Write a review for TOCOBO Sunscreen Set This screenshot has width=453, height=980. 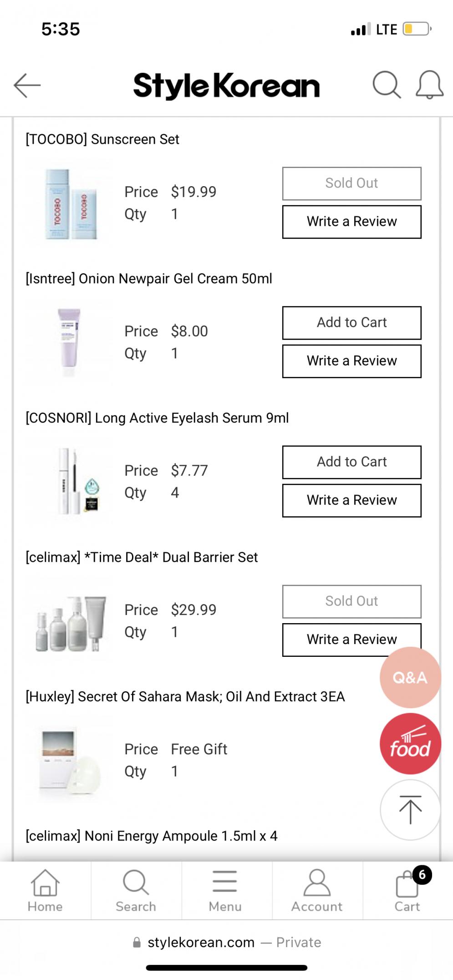pyautogui.click(x=351, y=222)
